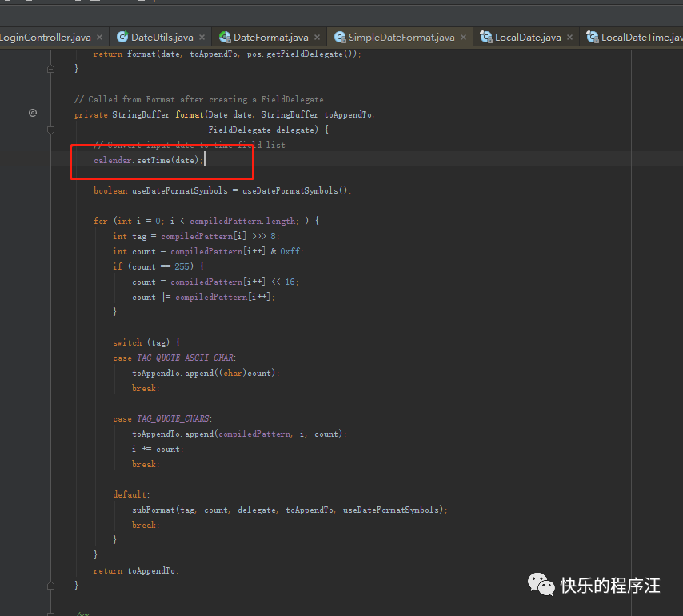Click the 'if (count == 255)' condition
This screenshot has height=616, width=683.
click(158, 266)
